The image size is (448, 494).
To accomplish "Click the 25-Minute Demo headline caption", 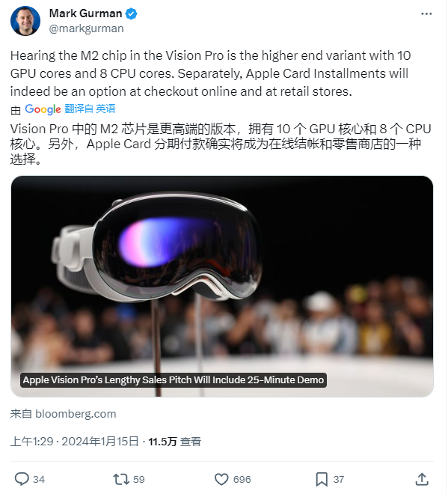I will click(174, 381).
